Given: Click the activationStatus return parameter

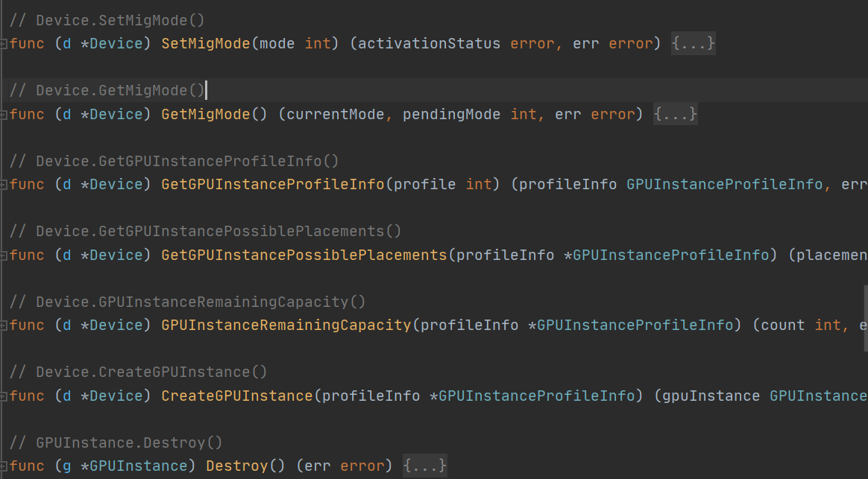Looking at the screenshot, I should tap(429, 44).
